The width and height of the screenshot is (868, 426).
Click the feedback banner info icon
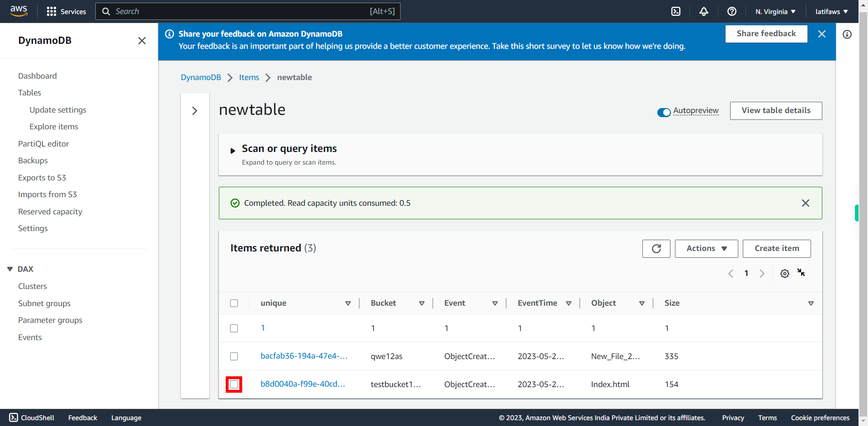click(170, 34)
